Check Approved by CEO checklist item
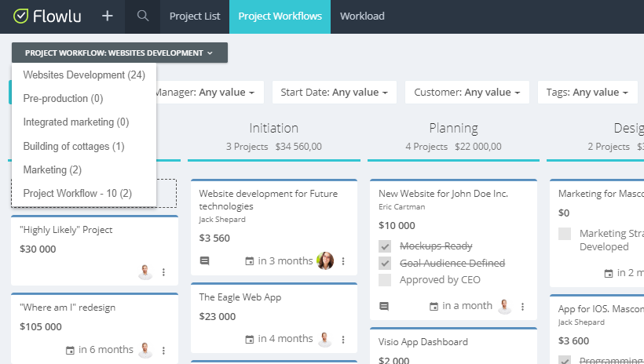 click(x=385, y=280)
